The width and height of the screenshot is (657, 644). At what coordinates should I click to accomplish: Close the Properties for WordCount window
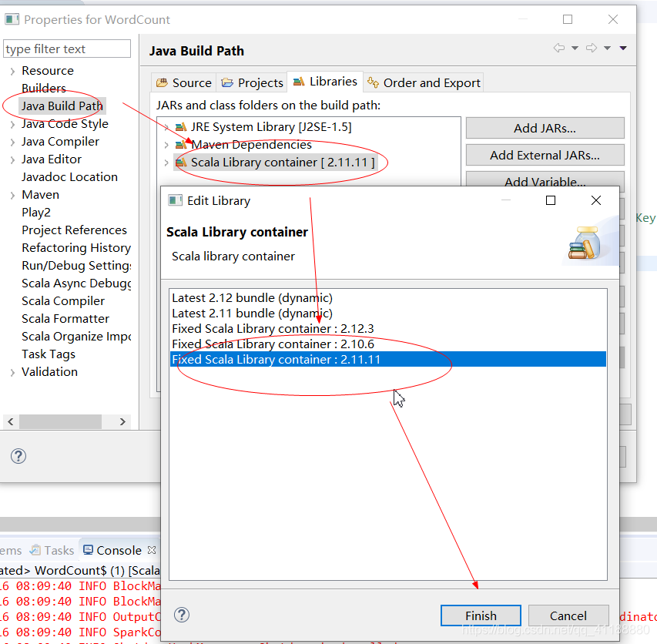613,19
